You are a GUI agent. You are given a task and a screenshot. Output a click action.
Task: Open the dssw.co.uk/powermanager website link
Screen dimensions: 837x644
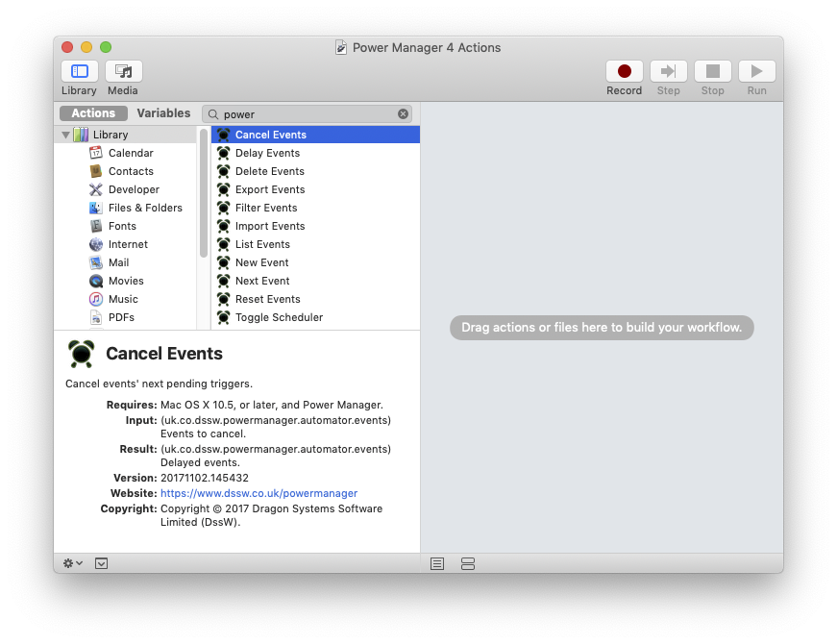258,493
